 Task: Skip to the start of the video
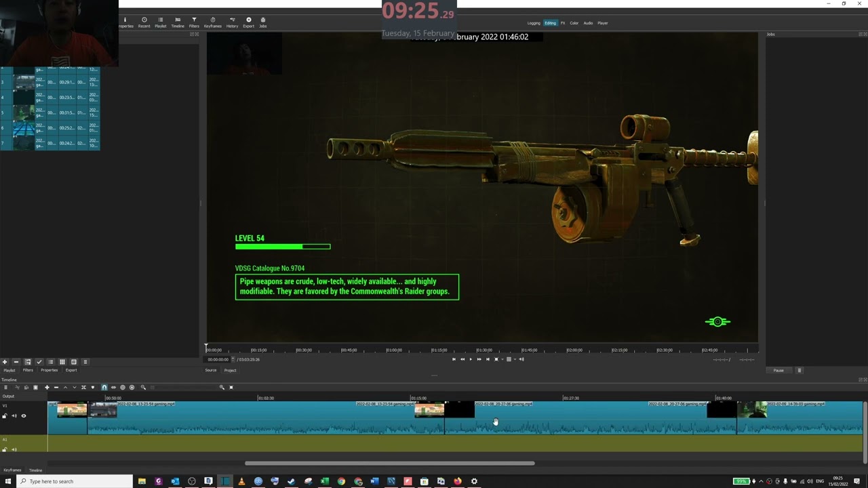[x=454, y=359]
